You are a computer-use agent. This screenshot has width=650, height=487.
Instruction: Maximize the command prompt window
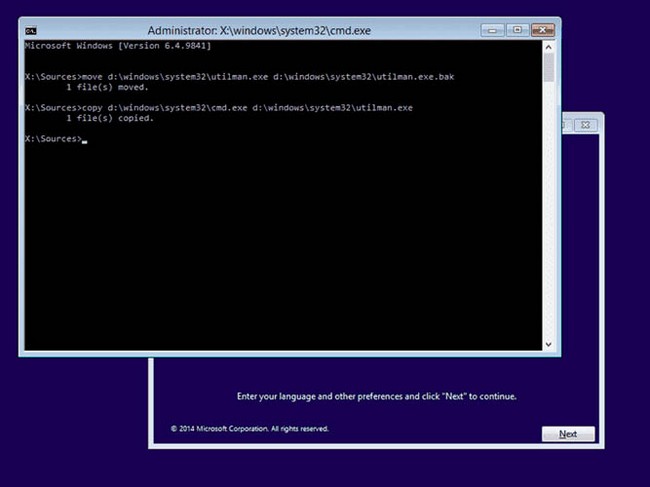pos(517,30)
